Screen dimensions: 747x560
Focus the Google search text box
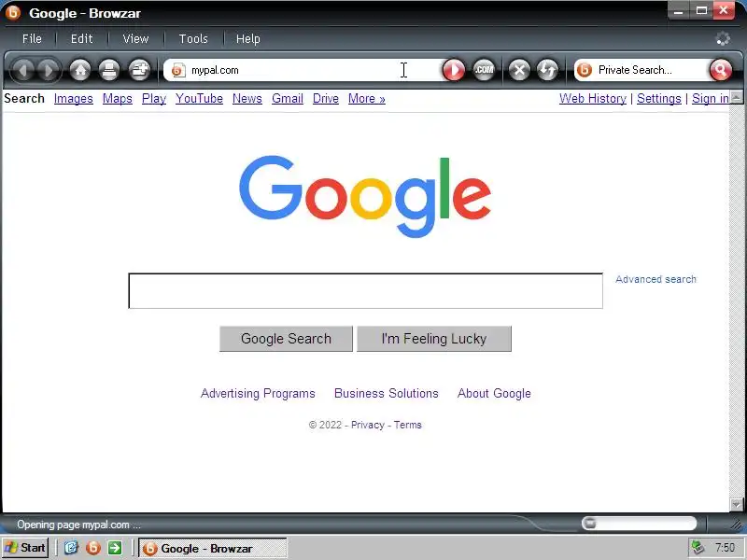365,291
